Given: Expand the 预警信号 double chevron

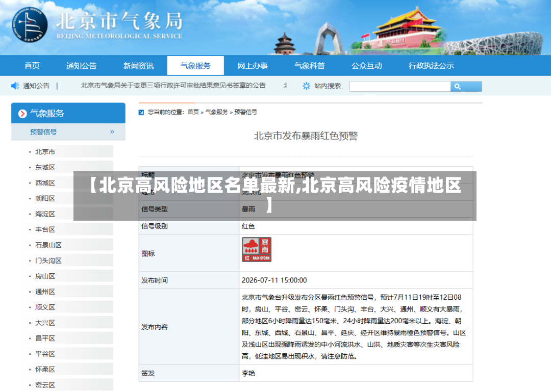Looking at the screenshot, I should pyautogui.click(x=112, y=132).
